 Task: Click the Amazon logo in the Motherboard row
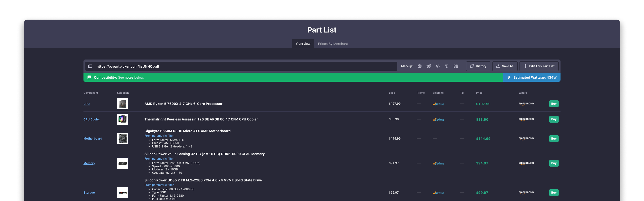click(x=526, y=139)
